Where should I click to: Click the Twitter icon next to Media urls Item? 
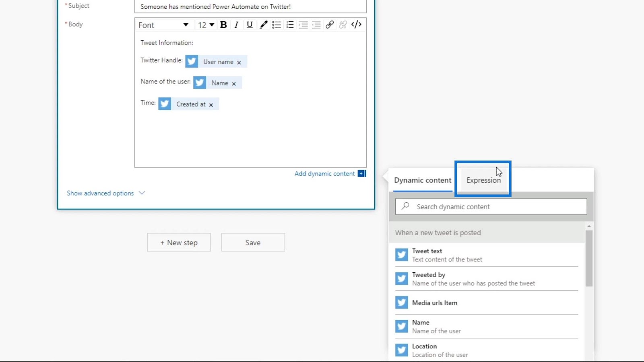401,302
